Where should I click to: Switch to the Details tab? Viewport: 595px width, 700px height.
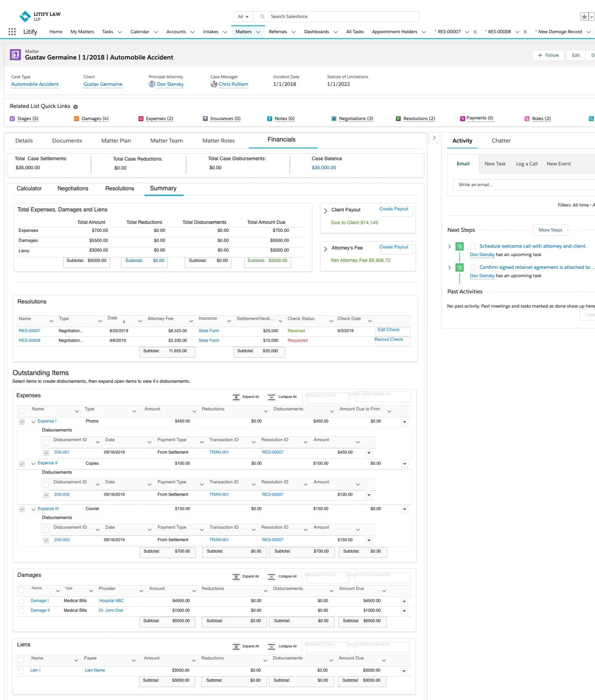click(x=24, y=141)
